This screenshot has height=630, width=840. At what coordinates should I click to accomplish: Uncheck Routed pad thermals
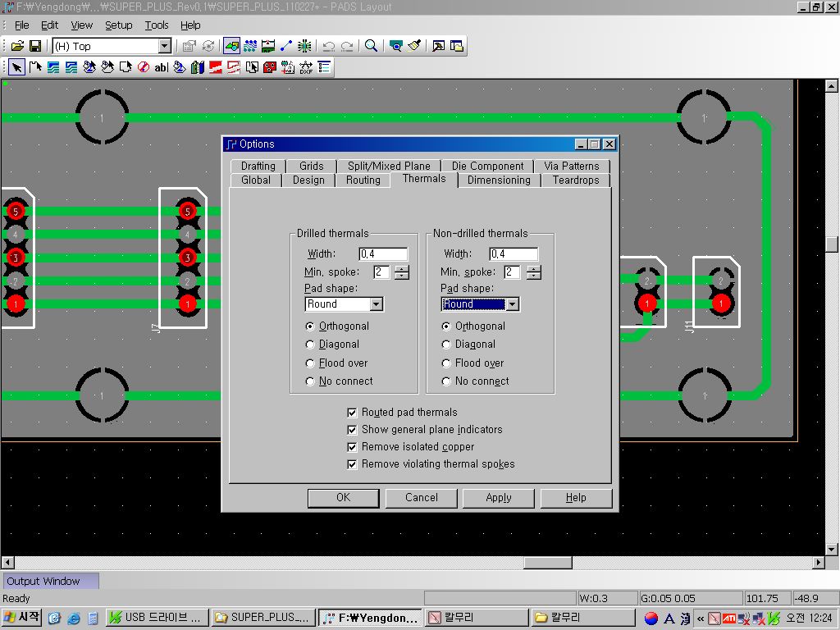[352, 413]
